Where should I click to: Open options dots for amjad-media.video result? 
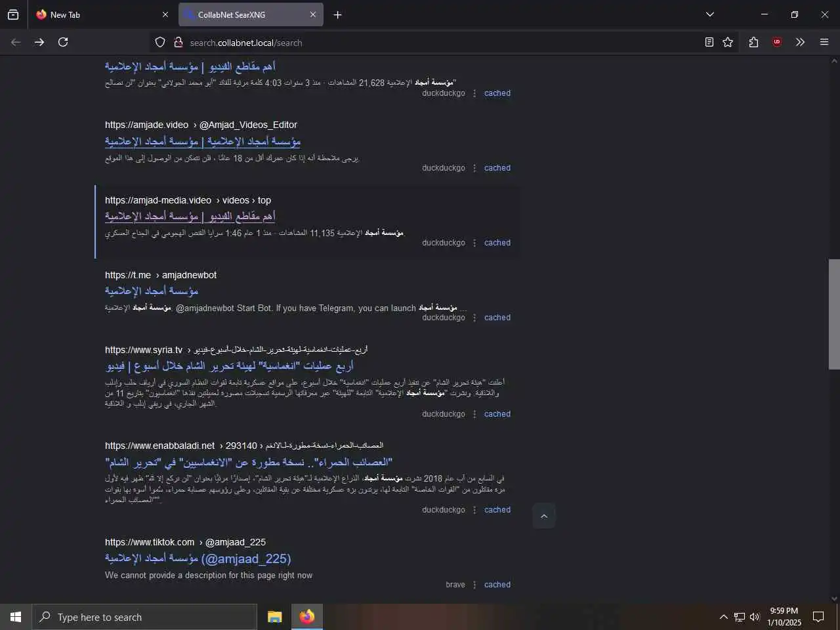[474, 243]
